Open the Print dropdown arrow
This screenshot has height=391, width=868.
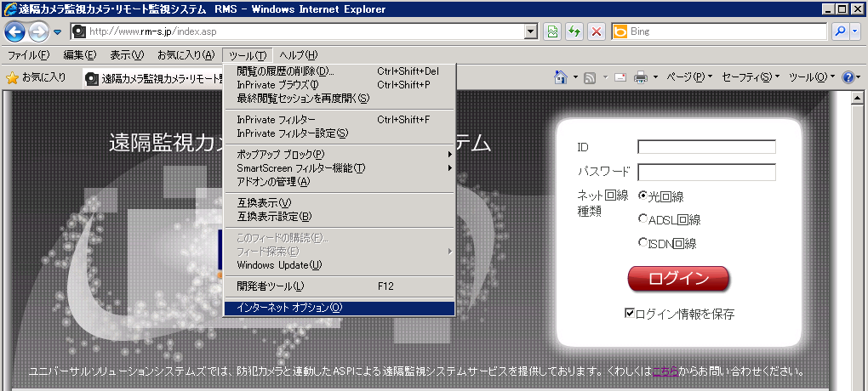(655, 77)
